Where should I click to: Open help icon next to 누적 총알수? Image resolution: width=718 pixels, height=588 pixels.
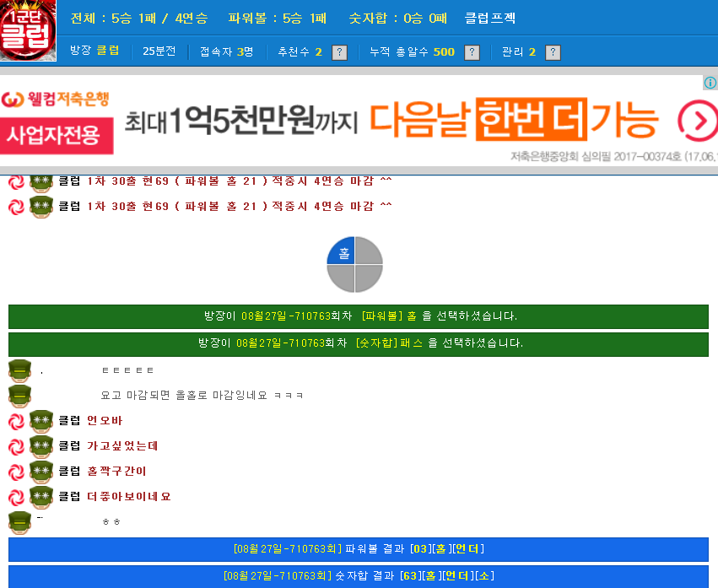(x=472, y=52)
